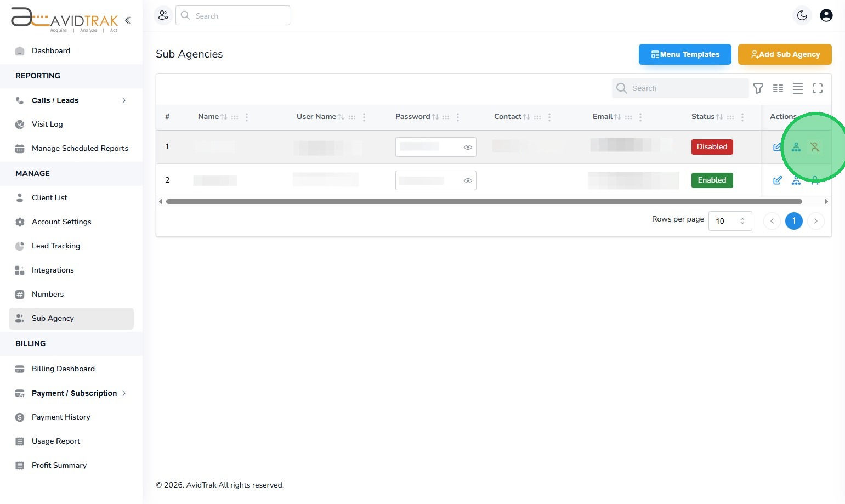The image size is (845, 504).
Task: Click the scrollbar right arrow
Action: click(x=826, y=202)
